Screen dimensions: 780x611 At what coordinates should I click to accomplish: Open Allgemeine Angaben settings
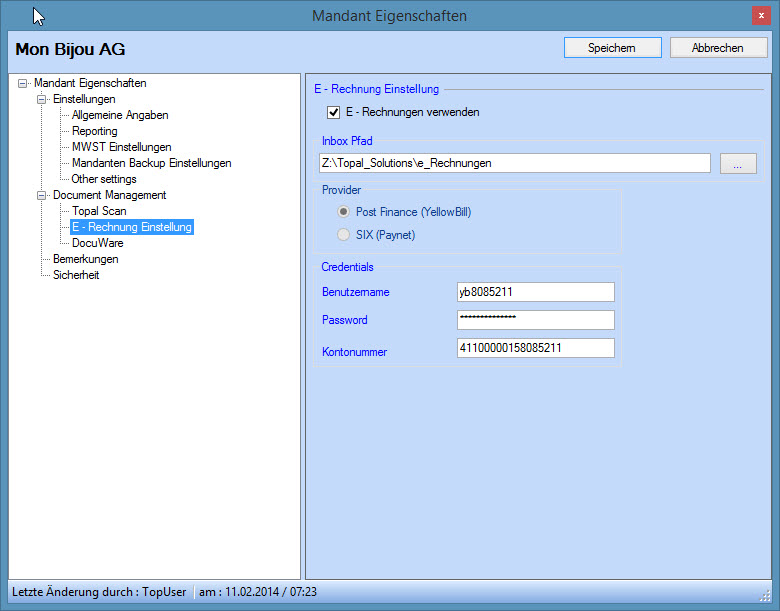(x=119, y=115)
